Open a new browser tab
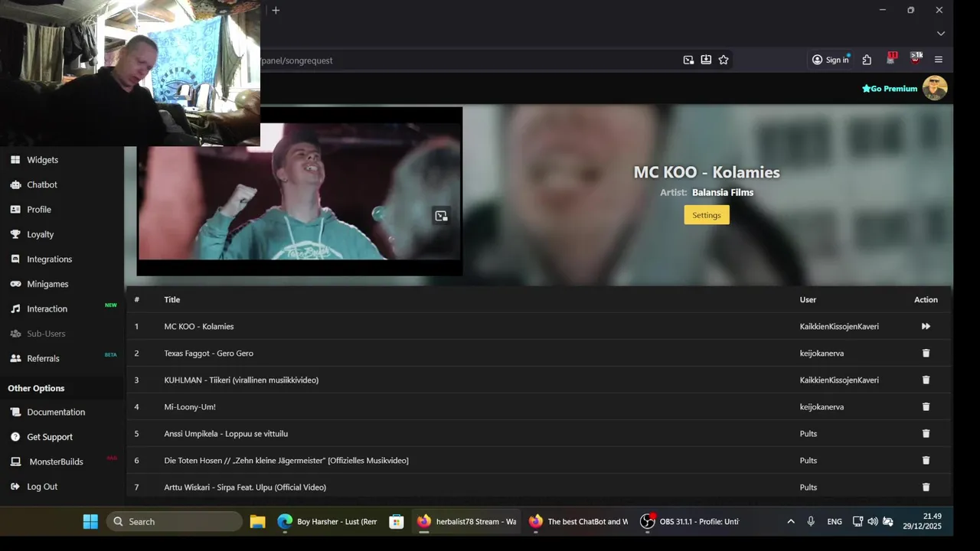Image resolution: width=980 pixels, height=551 pixels. coord(276,10)
